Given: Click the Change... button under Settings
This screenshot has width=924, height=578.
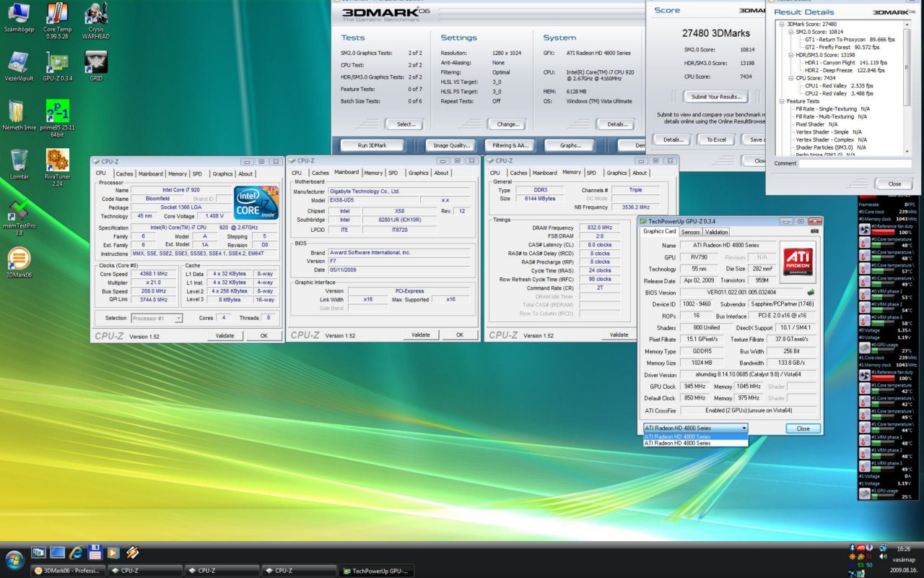Looking at the screenshot, I should pos(508,124).
